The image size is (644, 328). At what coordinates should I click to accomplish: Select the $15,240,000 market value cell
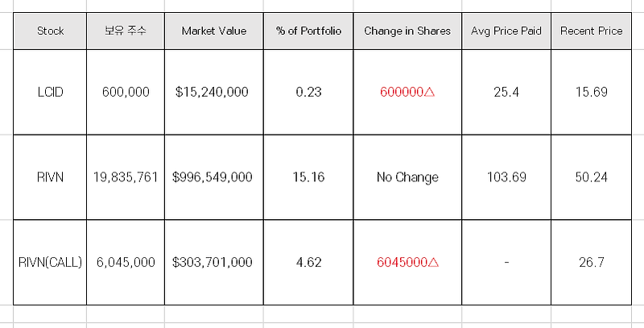(x=214, y=92)
